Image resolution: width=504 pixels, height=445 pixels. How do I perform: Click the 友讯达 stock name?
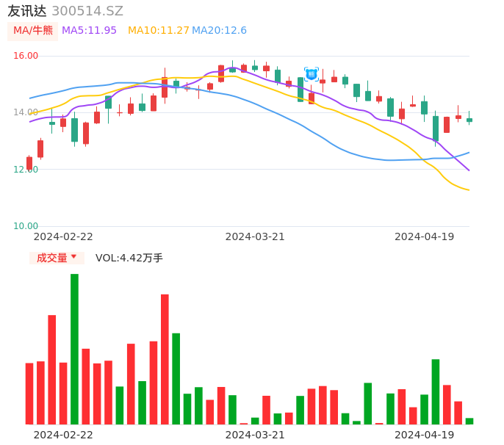coord(27,11)
